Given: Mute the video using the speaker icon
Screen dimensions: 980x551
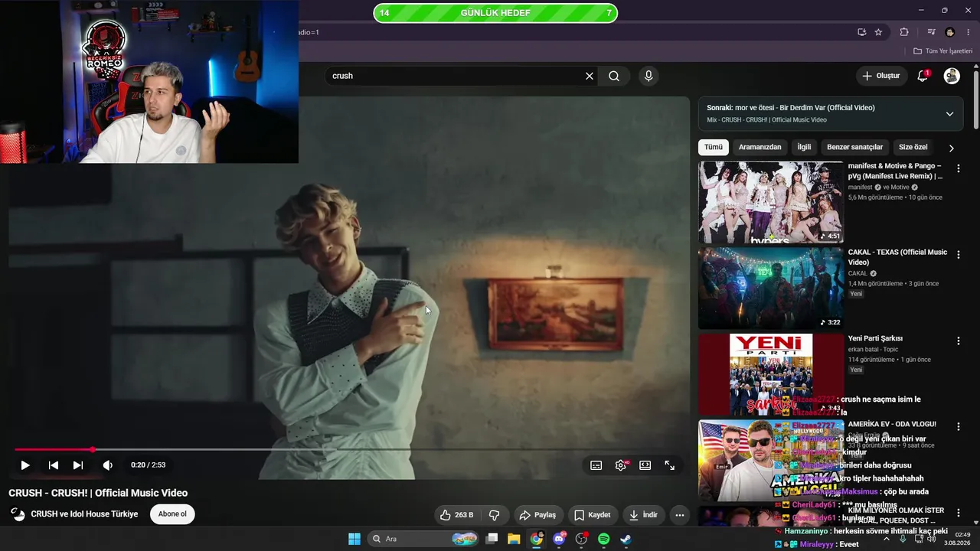Looking at the screenshot, I should (108, 465).
